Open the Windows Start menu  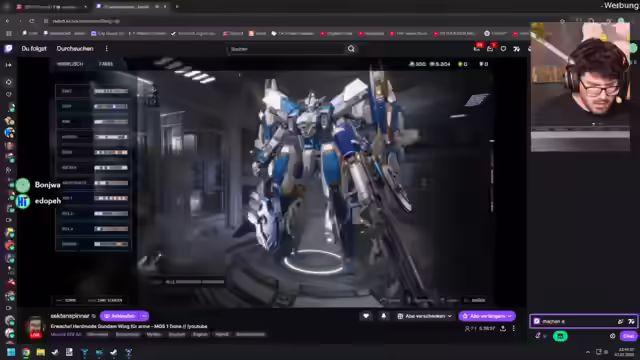pos(11,352)
